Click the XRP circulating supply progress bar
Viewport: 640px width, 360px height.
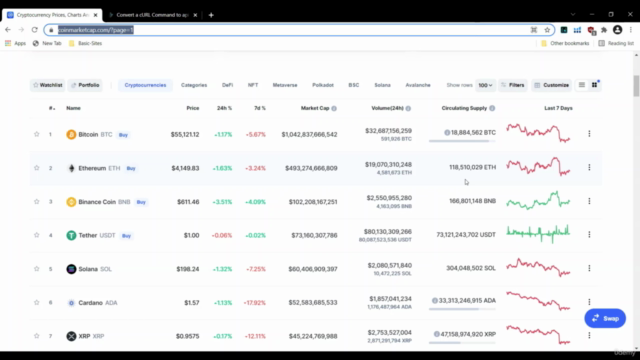pyautogui.click(x=462, y=343)
